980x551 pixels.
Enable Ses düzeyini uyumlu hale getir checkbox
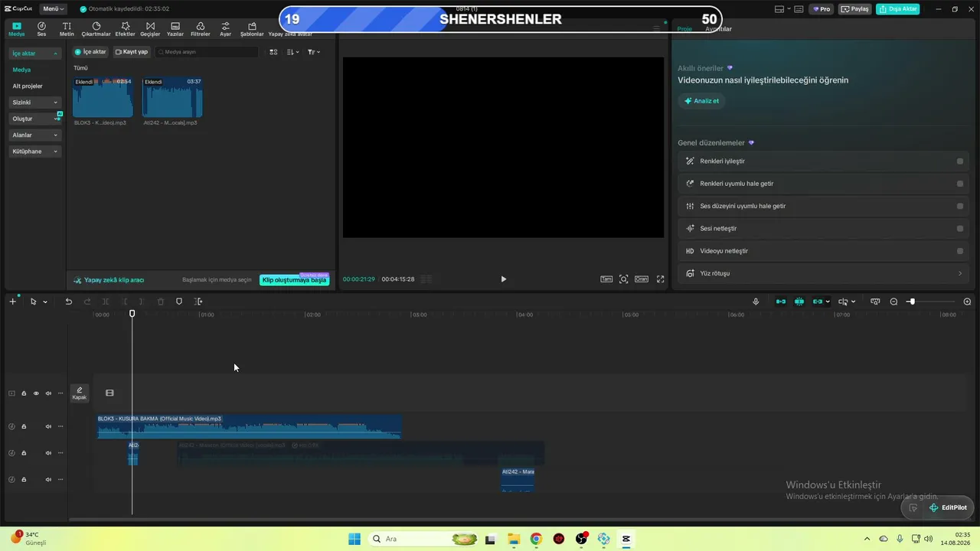[x=960, y=206]
